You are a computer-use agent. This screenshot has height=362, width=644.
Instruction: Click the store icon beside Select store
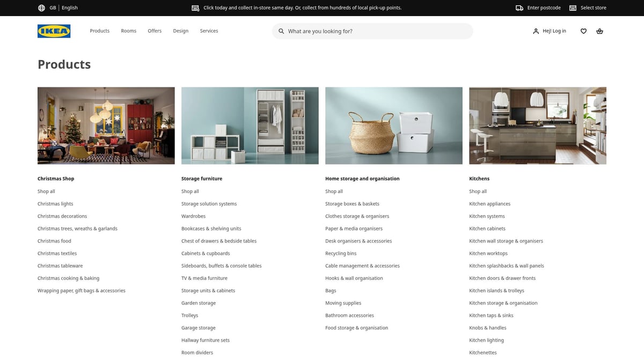tap(573, 8)
